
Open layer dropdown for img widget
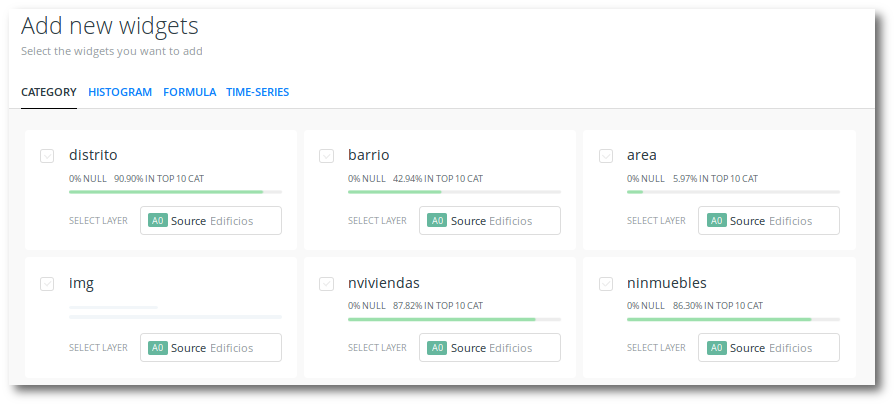[x=211, y=348]
